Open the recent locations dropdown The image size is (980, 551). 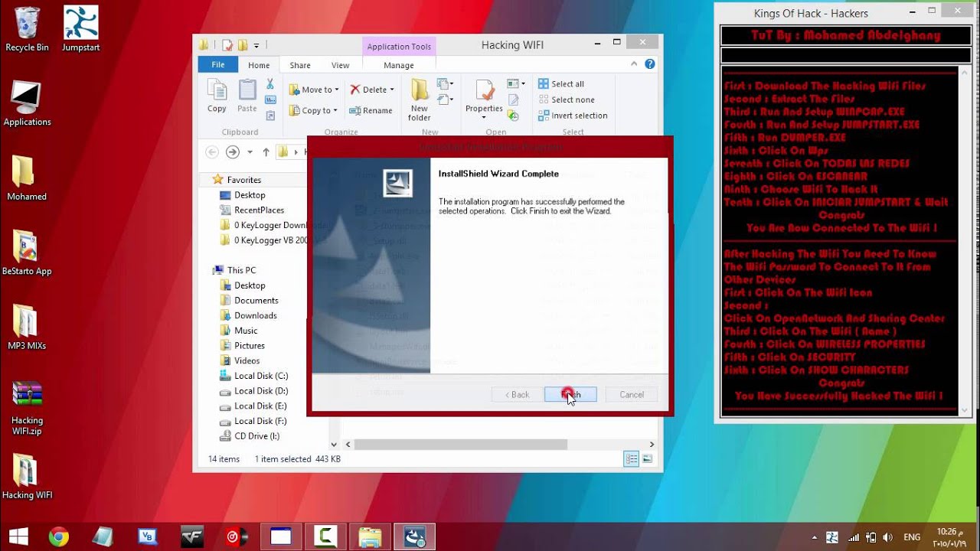click(x=250, y=152)
